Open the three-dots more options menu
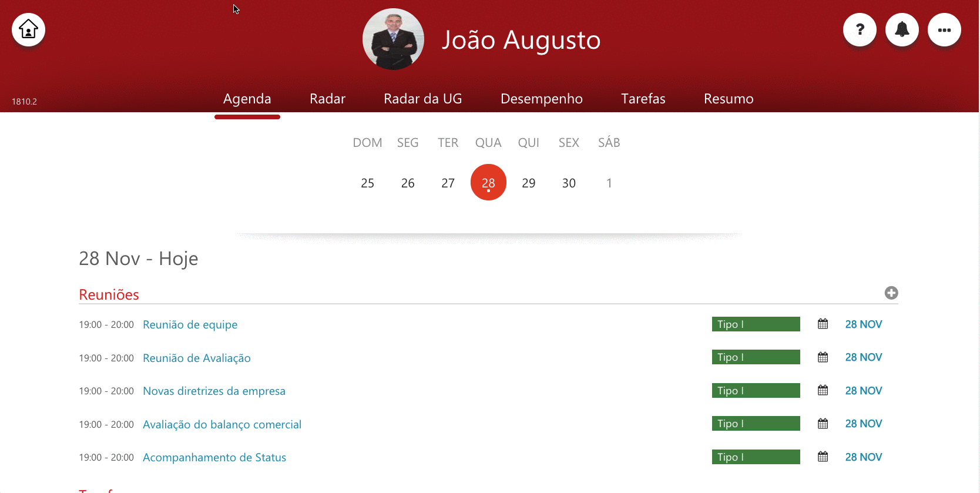 (944, 29)
